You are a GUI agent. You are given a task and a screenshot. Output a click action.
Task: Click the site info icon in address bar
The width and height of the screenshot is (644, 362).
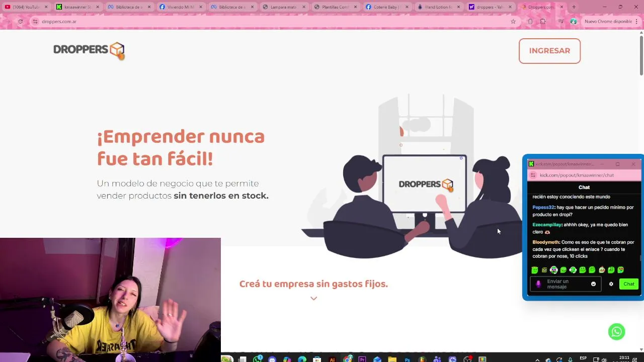35,22
